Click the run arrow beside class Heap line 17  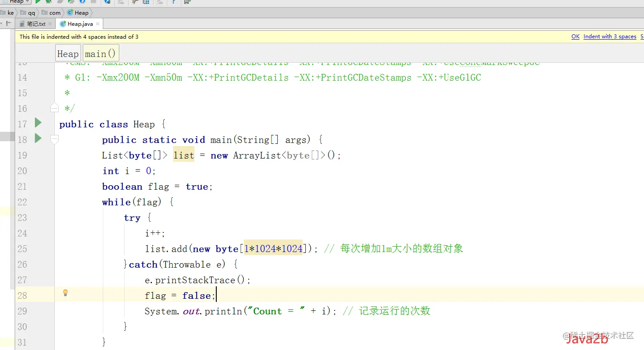pyautogui.click(x=38, y=122)
